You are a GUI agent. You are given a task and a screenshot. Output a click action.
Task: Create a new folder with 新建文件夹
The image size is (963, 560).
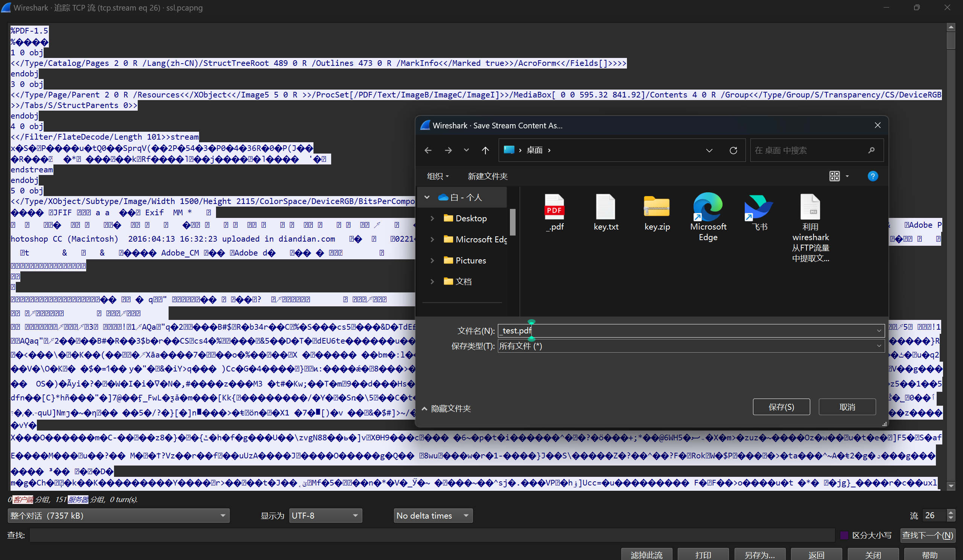(x=487, y=176)
